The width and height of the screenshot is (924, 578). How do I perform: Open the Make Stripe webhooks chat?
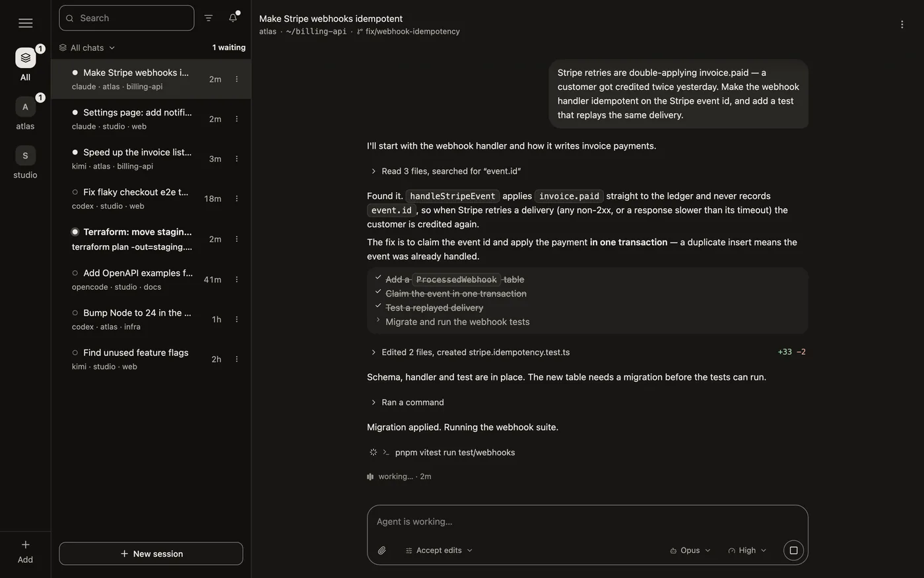coord(151,79)
